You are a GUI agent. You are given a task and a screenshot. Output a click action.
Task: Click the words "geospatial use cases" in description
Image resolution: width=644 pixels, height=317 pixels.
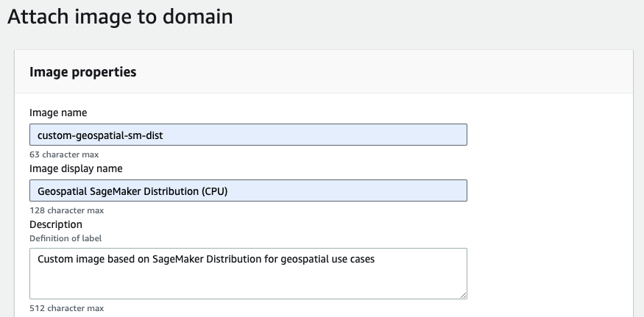[x=328, y=260]
